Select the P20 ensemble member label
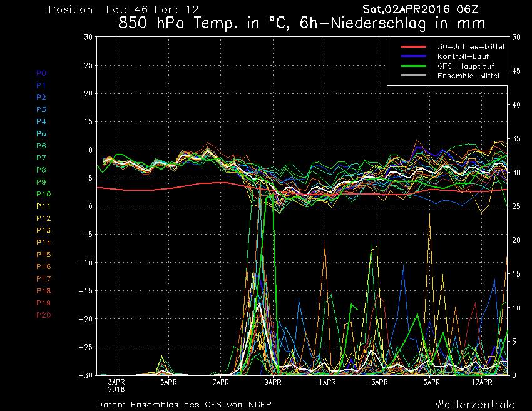 43,315
